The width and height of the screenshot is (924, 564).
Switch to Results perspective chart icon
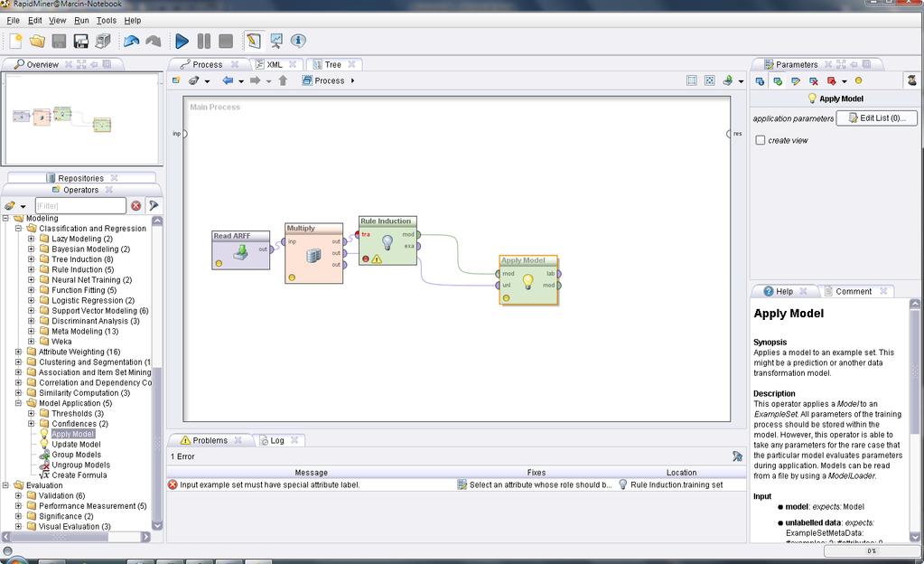point(275,41)
